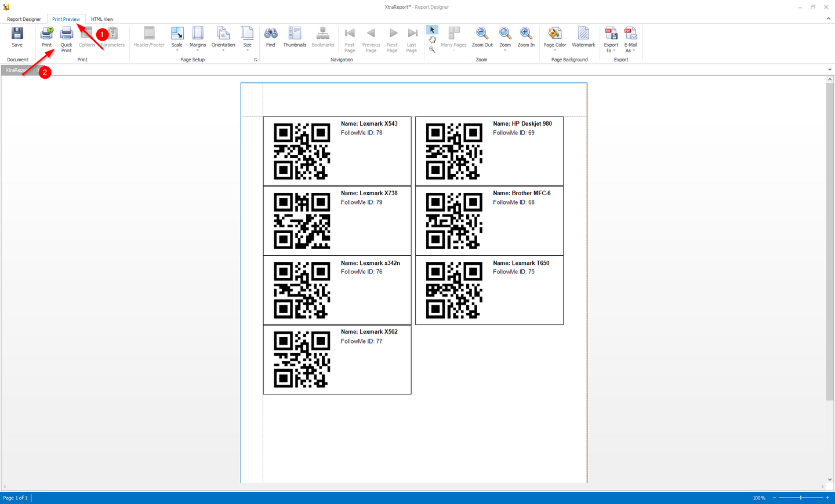
Task: Toggle the Bookmarks document map
Action: click(323, 38)
